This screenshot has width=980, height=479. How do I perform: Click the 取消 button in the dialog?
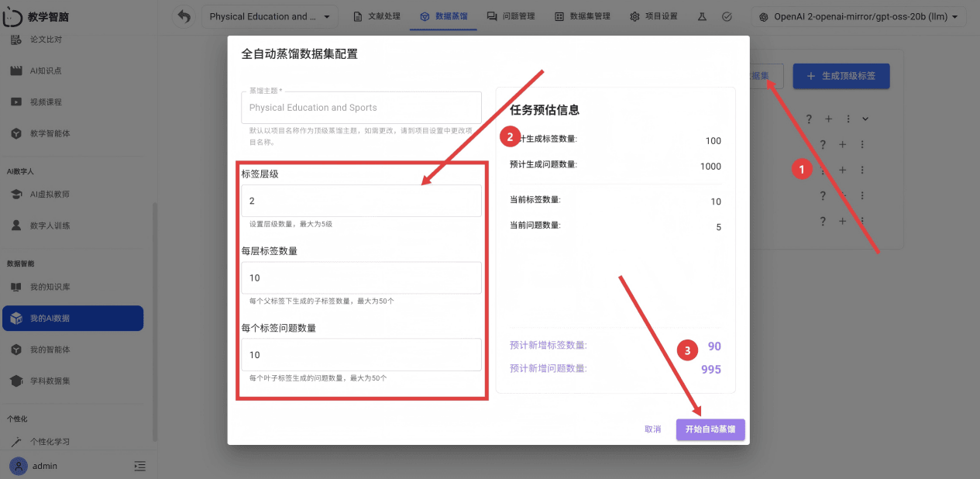pos(653,429)
